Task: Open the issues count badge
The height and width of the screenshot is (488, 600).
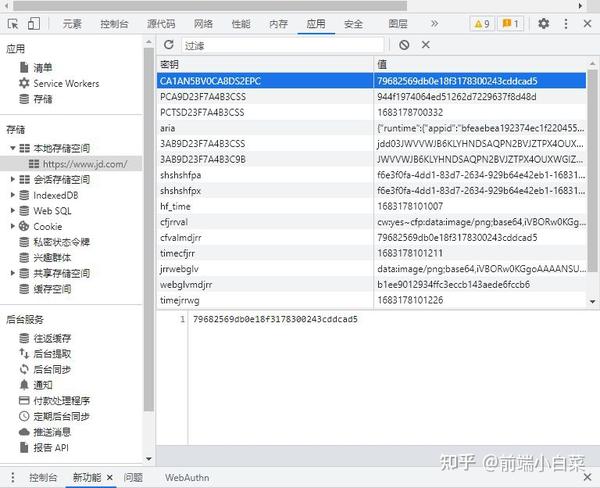Action: pos(510,24)
